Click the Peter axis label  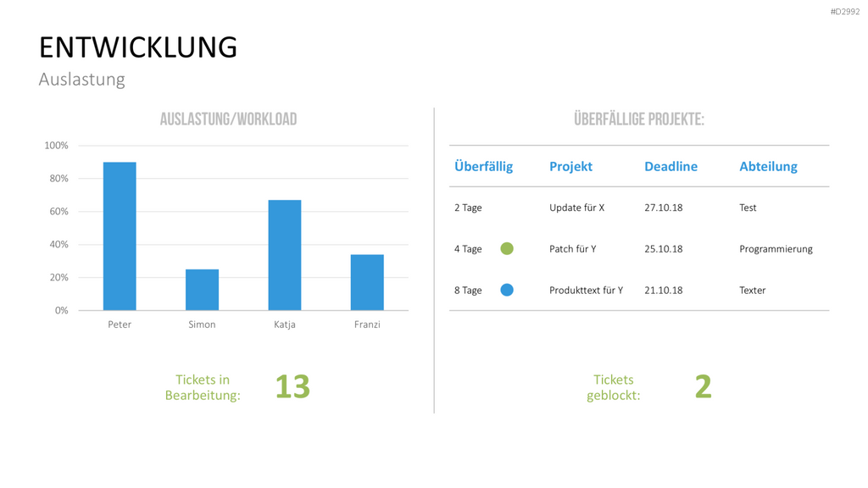120,324
